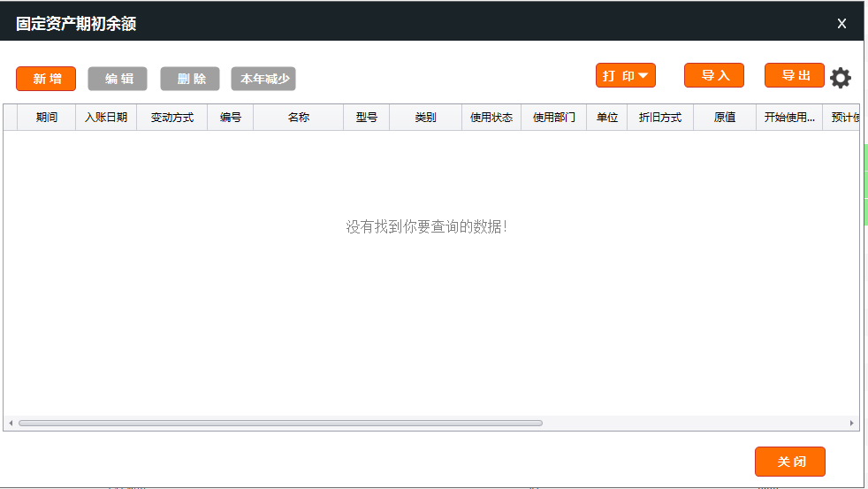Click the 变动方式 column header

tap(172, 118)
